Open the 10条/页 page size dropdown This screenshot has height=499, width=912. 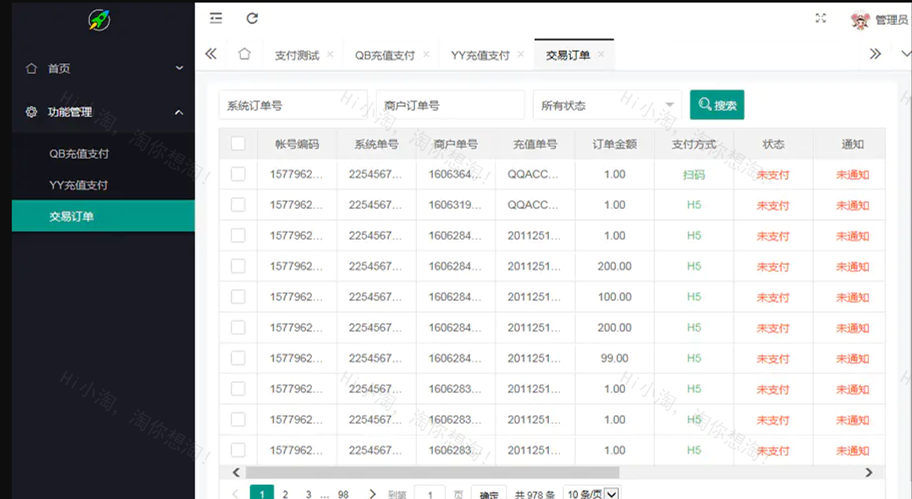592,494
